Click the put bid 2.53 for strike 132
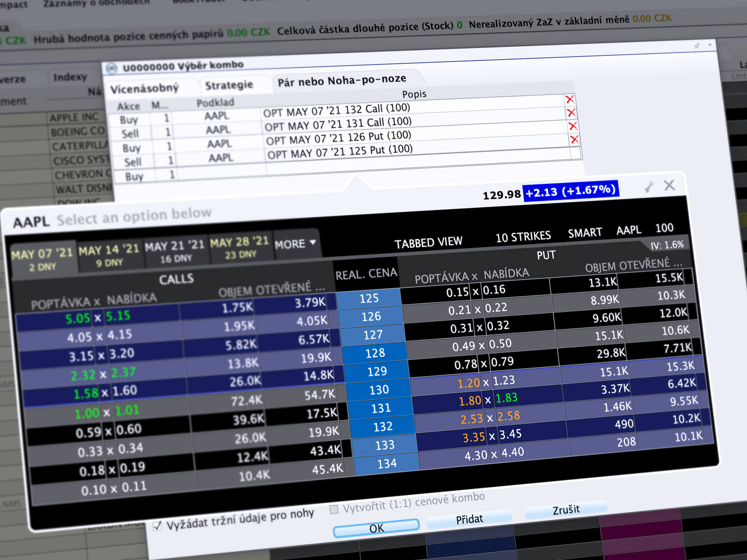Screen dimensions: 747x560 point(472,419)
